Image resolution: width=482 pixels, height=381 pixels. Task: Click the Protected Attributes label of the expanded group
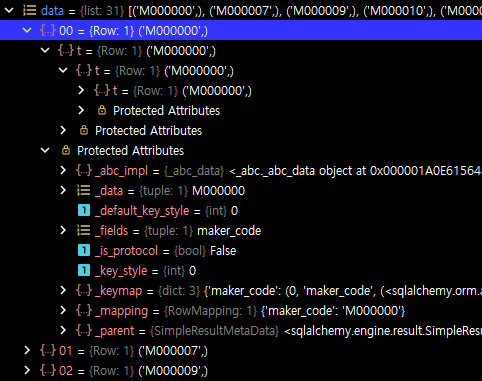click(x=131, y=151)
